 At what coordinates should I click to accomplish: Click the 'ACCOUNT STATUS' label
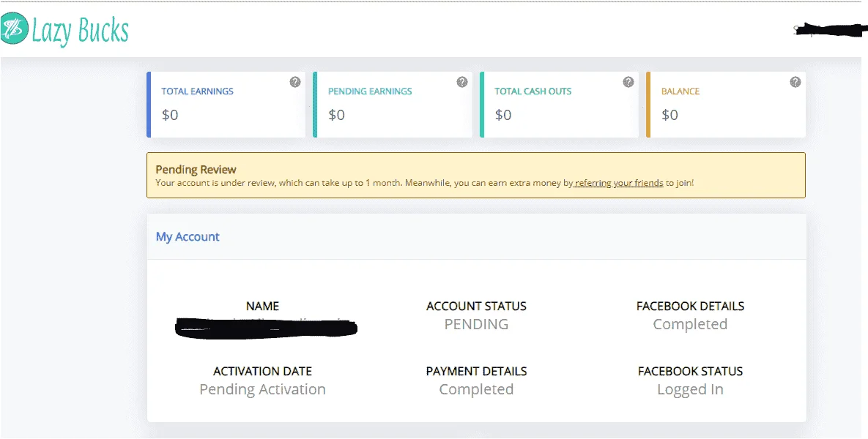476,307
